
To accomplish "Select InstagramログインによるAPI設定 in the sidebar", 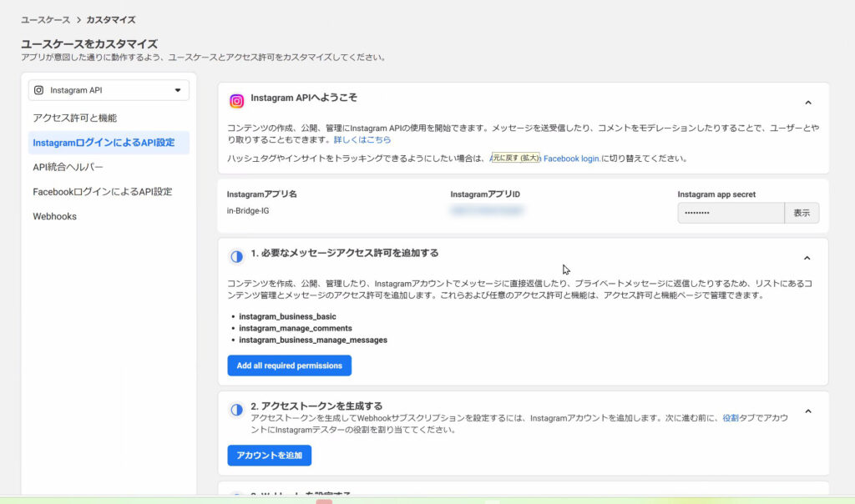I will (104, 143).
